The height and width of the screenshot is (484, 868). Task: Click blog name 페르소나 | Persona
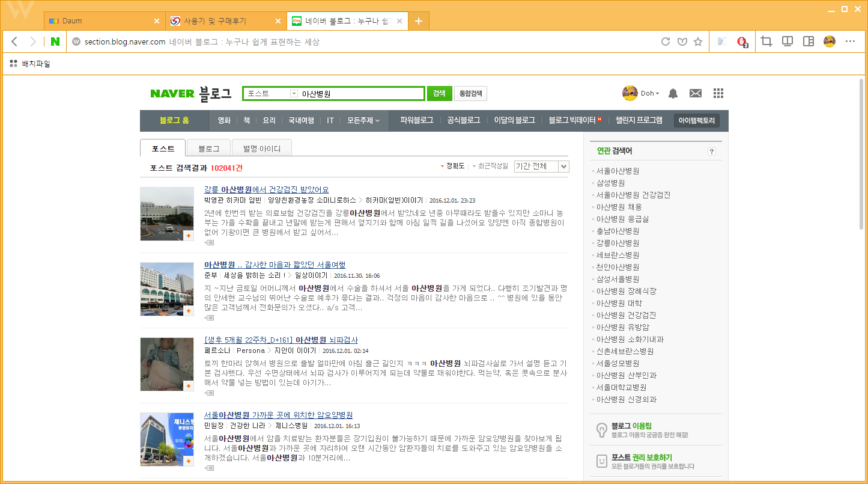click(x=235, y=351)
